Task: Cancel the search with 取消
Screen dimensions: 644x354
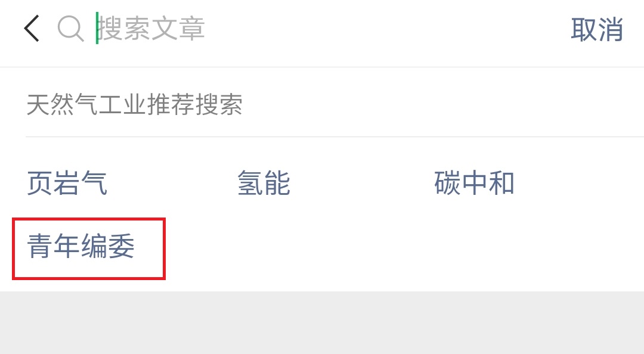Action: point(597,29)
